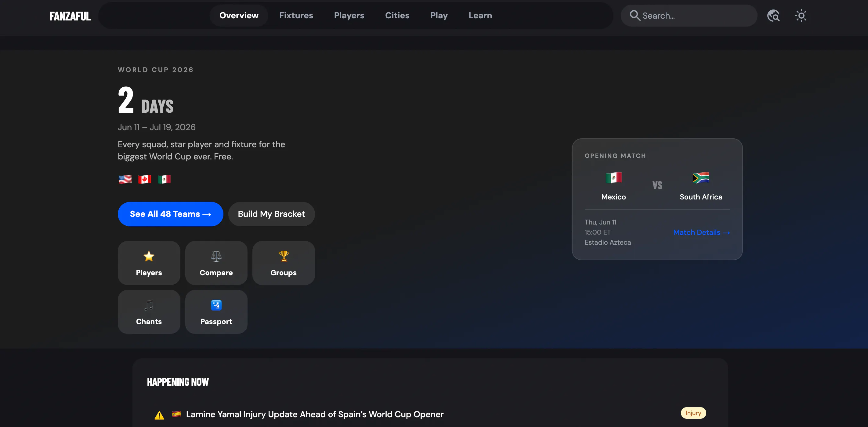Click the yellow warning triangle icon

coord(159,415)
